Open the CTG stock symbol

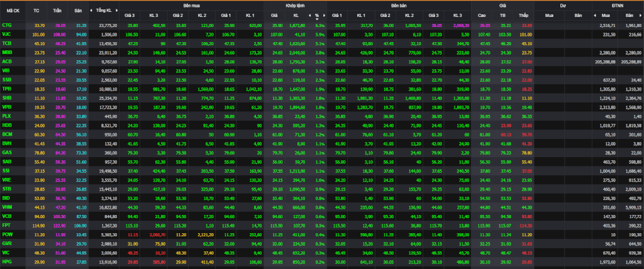pyautogui.click(x=6, y=25)
